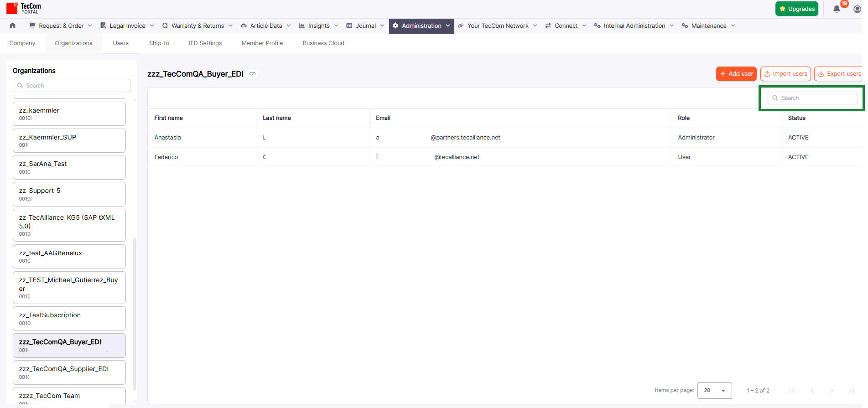Open the Business Cloud tab
Viewport: 868px width, 408px height.
point(323,43)
